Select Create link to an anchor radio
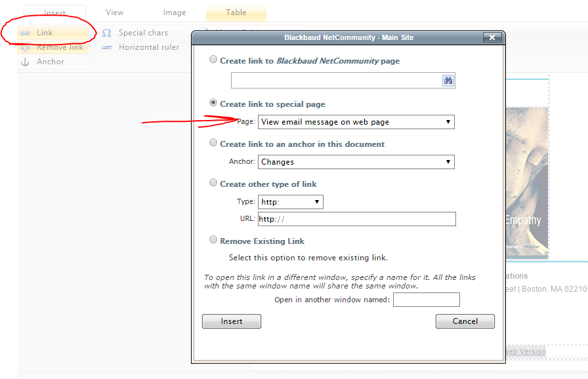 [x=213, y=143]
